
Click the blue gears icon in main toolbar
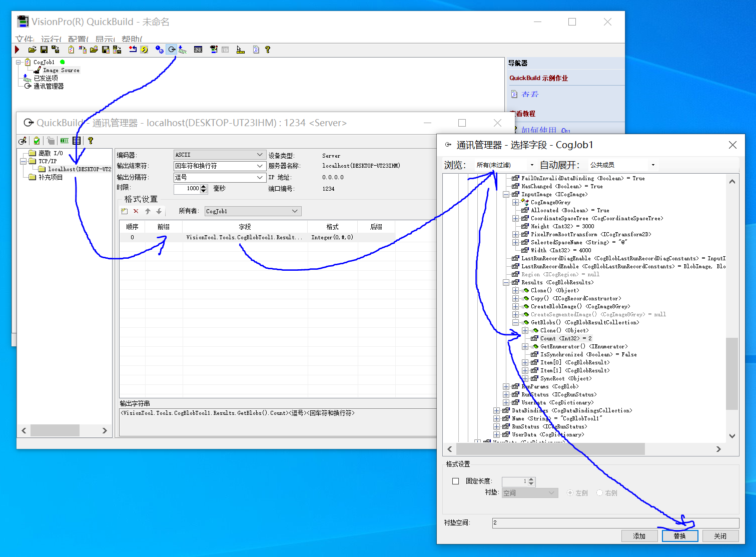pos(160,50)
